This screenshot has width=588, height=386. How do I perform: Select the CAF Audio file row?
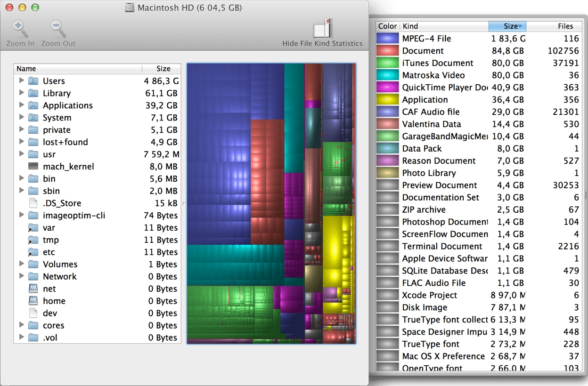[x=478, y=112]
